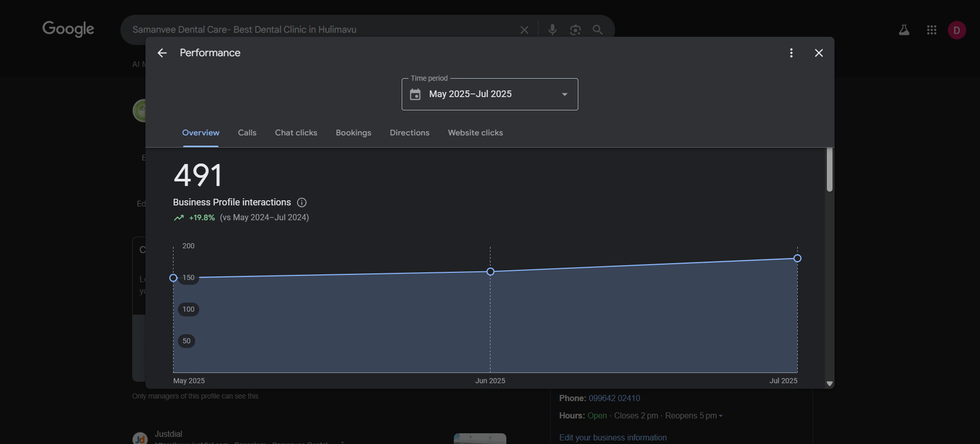Click Edit your business information link

click(612, 438)
